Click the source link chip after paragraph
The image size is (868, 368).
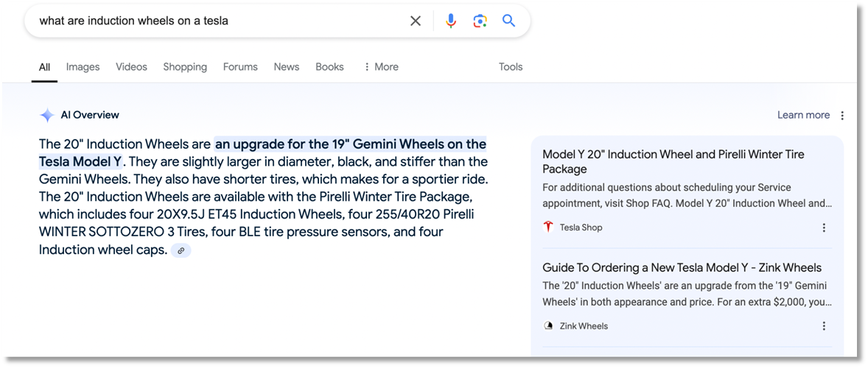coord(181,251)
